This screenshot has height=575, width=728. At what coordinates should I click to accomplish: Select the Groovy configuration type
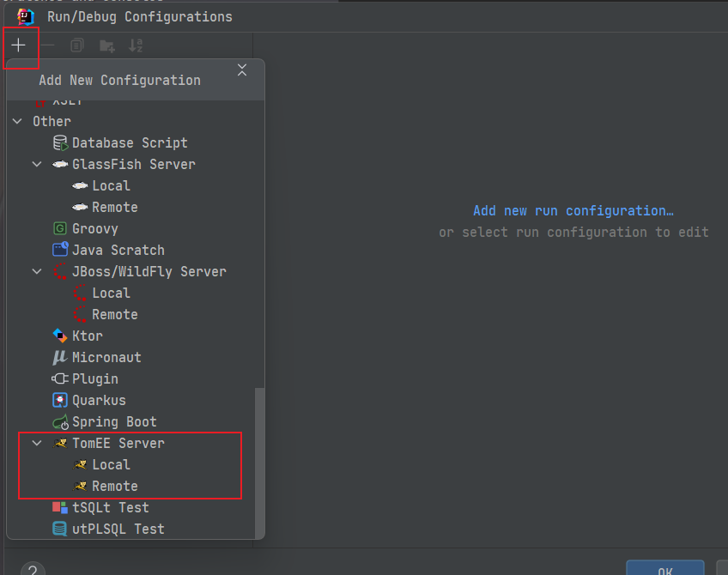pos(95,229)
